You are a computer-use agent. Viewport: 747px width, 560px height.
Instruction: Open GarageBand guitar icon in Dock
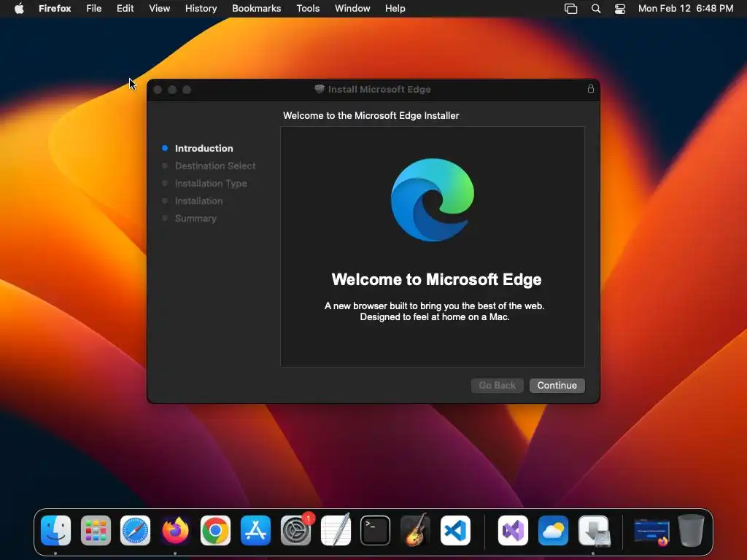click(415, 530)
